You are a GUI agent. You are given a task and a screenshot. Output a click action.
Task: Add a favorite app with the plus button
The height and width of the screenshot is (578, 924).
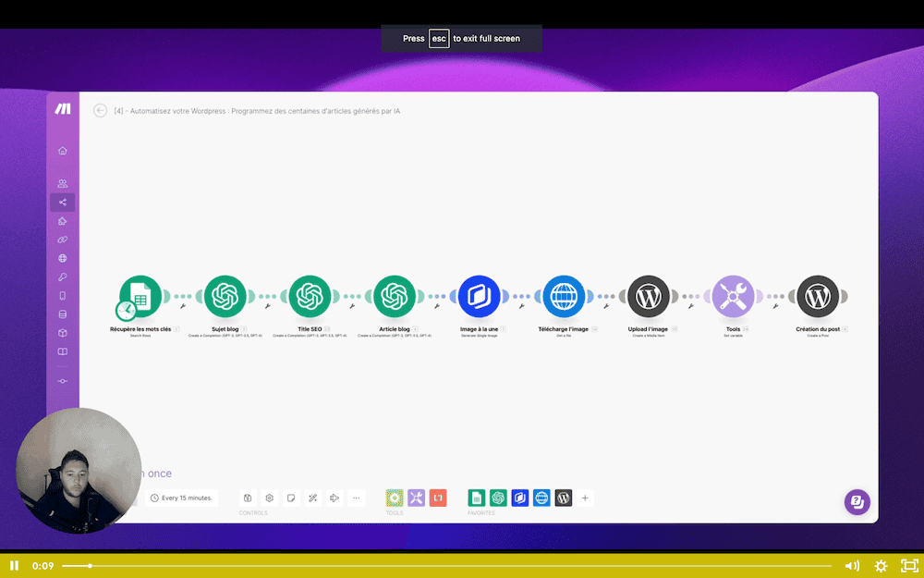coord(585,498)
